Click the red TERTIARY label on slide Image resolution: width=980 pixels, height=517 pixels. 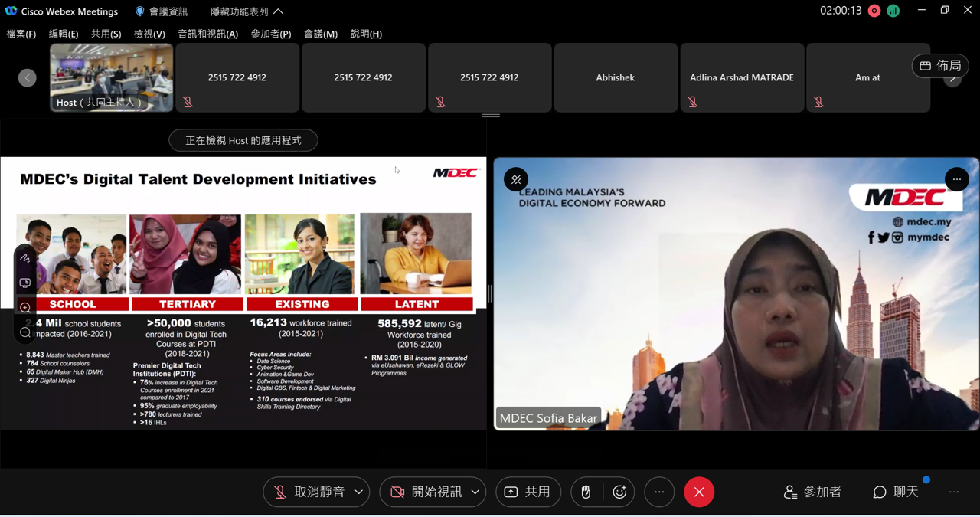tap(187, 304)
